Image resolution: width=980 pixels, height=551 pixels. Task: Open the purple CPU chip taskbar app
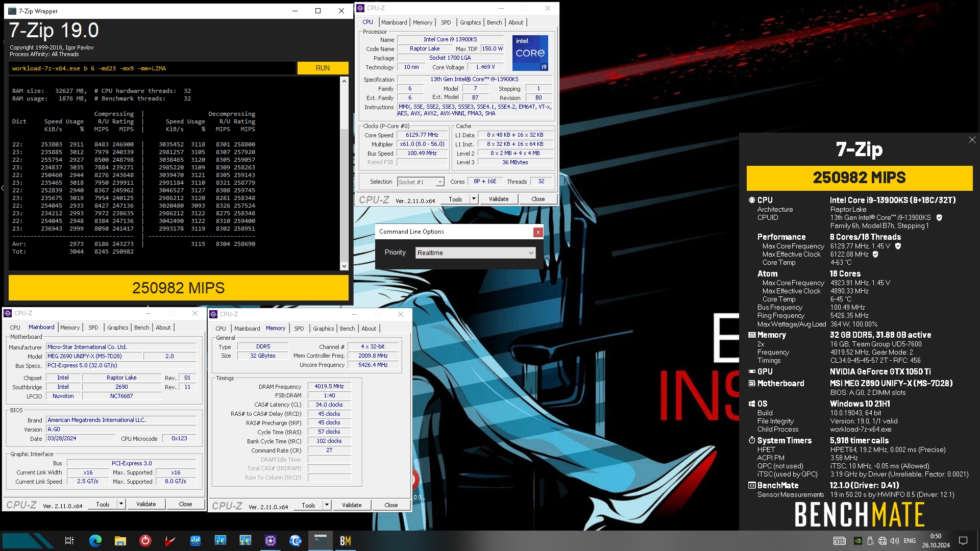(x=271, y=541)
